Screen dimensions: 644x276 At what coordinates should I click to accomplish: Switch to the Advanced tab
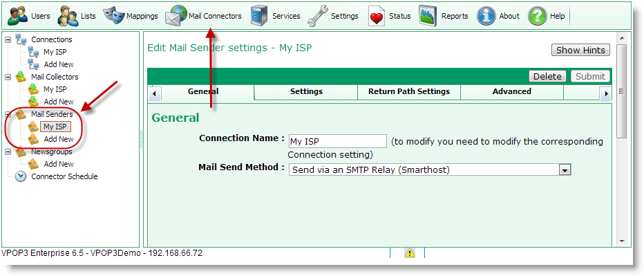click(512, 91)
